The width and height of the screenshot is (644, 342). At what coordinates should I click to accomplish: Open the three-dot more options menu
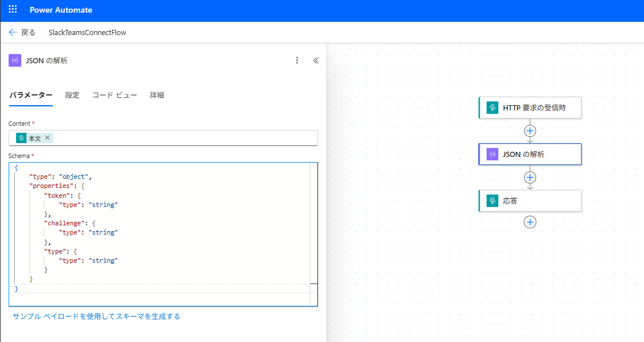(x=297, y=60)
